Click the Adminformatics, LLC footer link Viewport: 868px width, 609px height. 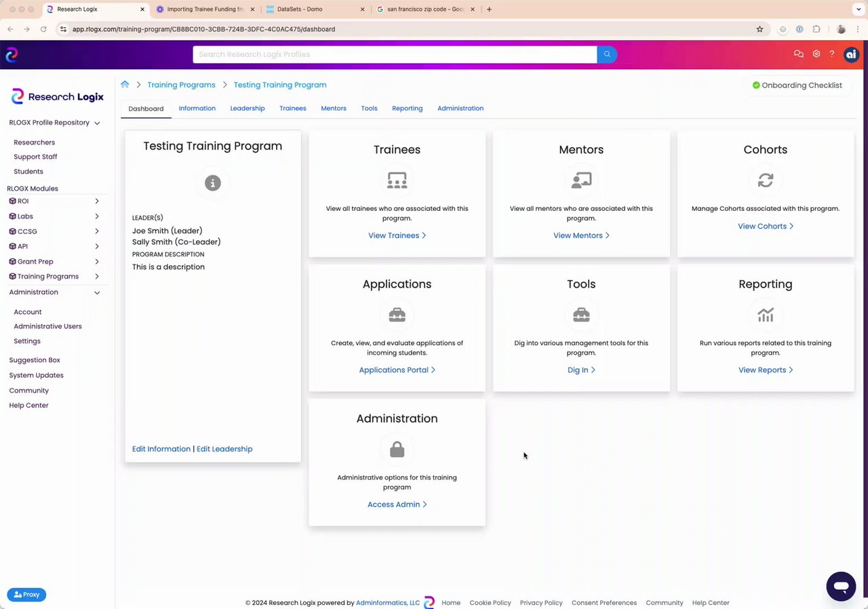point(388,603)
